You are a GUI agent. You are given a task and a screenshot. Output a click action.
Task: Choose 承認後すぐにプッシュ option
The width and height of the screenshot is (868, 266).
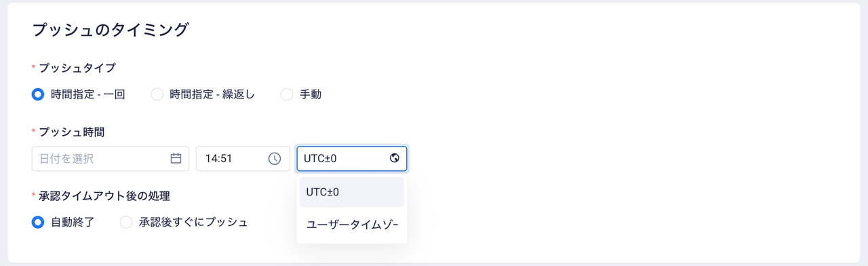click(x=126, y=222)
